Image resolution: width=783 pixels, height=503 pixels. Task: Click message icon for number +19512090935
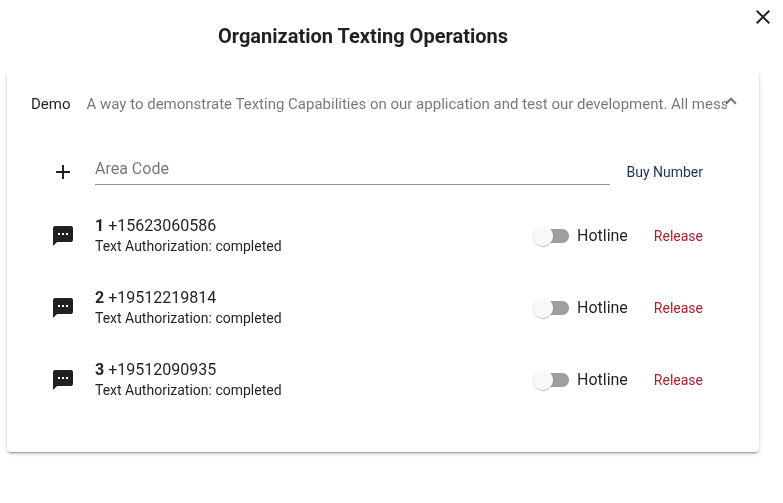point(63,380)
